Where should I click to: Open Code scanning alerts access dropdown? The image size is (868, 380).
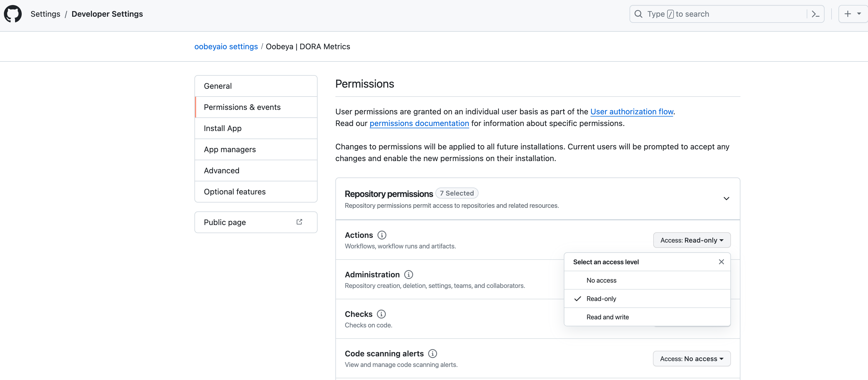(691, 359)
